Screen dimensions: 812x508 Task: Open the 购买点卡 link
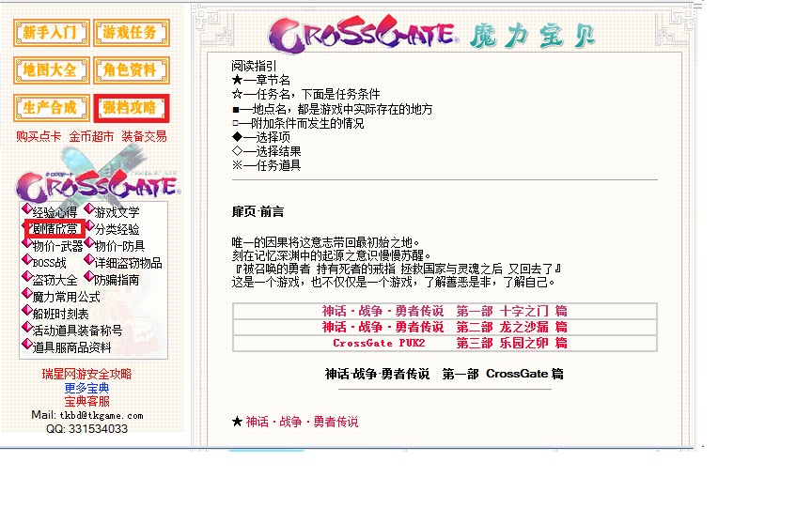point(39,136)
